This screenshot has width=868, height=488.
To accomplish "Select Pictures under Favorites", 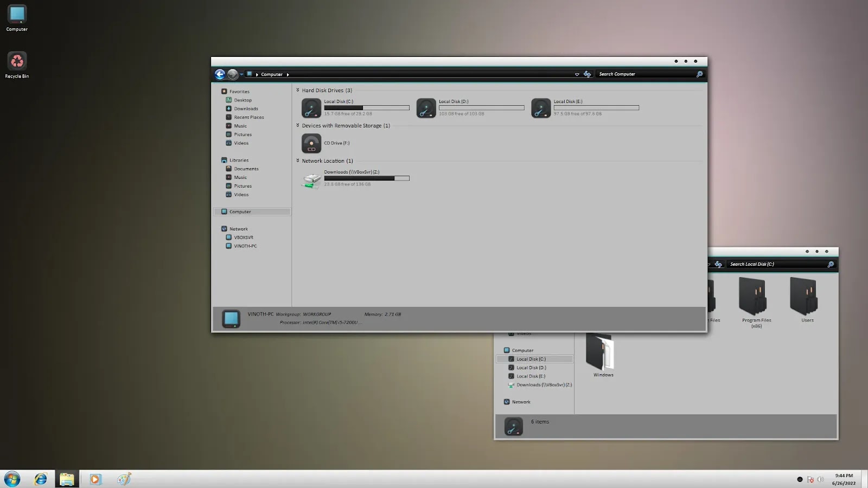I will pos(242,135).
